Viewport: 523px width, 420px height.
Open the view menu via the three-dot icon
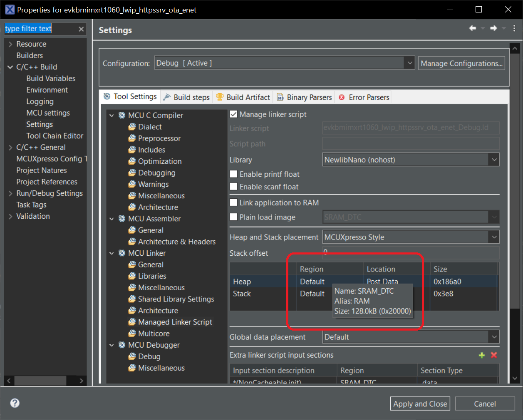pos(514,28)
